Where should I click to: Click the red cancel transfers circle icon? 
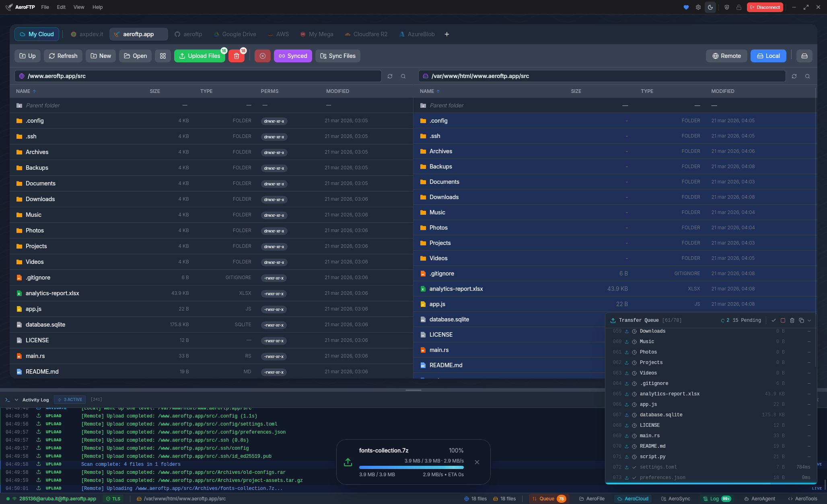[x=263, y=56]
